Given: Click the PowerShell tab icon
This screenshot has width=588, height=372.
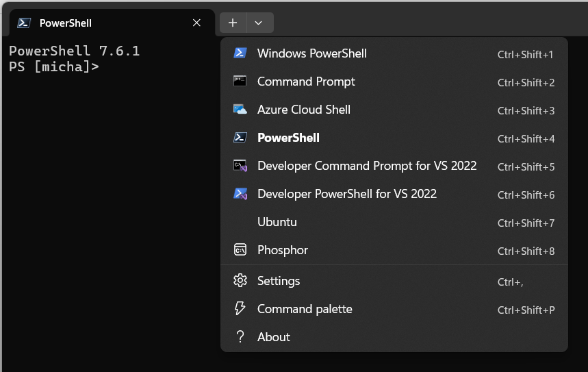Looking at the screenshot, I should (x=24, y=23).
